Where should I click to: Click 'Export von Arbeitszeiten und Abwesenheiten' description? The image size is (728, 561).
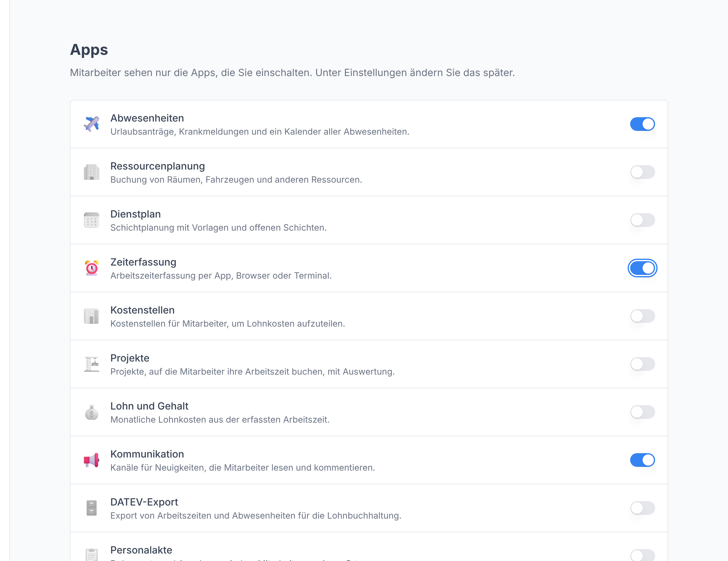click(x=256, y=516)
